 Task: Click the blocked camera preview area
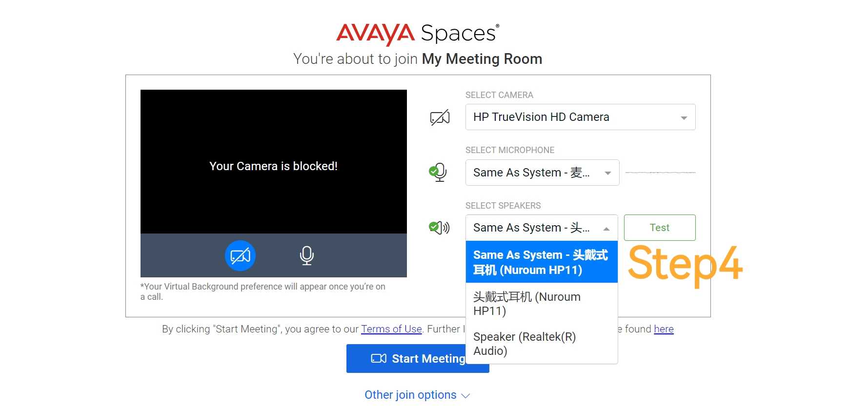[274, 161]
